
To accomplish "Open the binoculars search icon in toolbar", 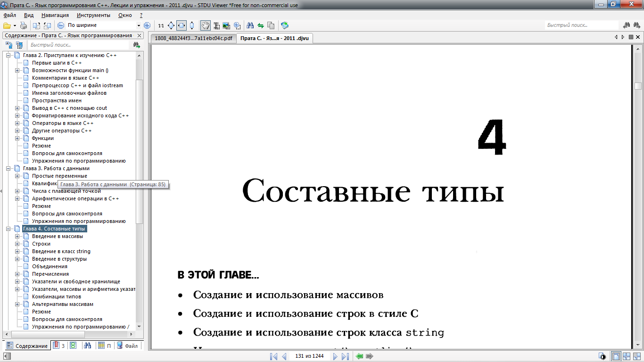I will coord(250,25).
